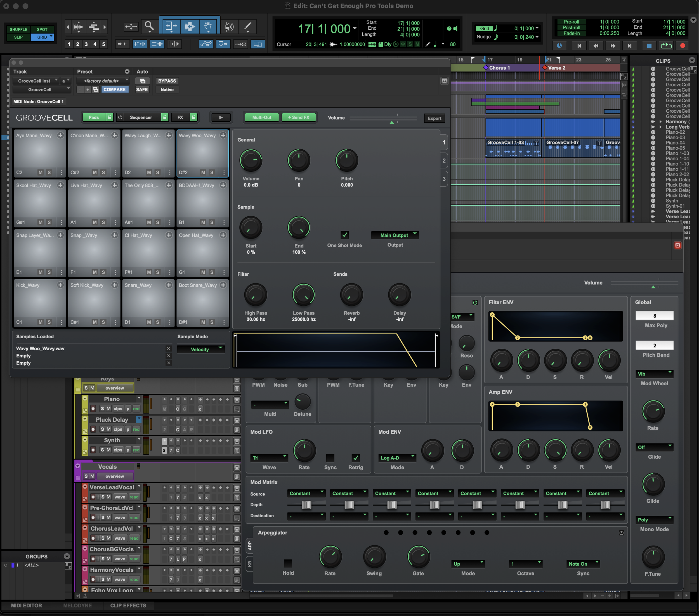This screenshot has height=616, width=699.
Task: Toggle One Shot Mode checkbox
Action: (344, 235)
